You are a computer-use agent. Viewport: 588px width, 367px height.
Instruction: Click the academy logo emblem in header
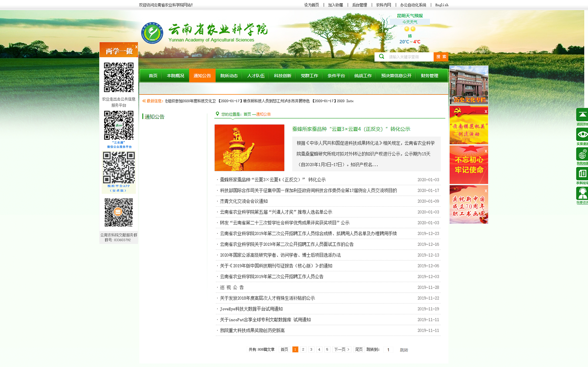[x=152, y=33]
